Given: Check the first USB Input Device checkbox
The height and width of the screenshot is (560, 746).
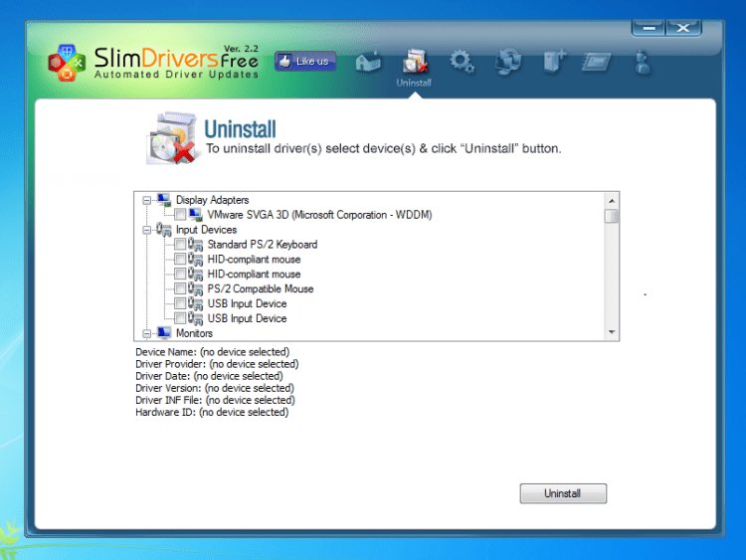Looking at the screenshot, I should (180, 303).
